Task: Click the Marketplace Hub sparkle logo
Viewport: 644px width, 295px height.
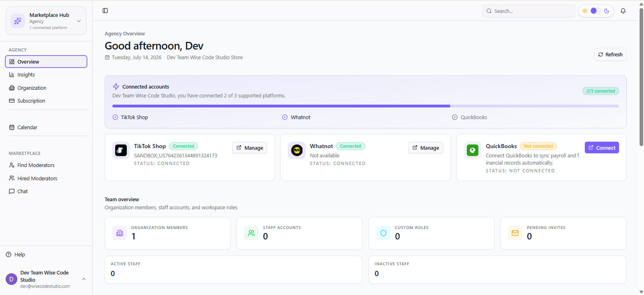Action: click(18, 21)
